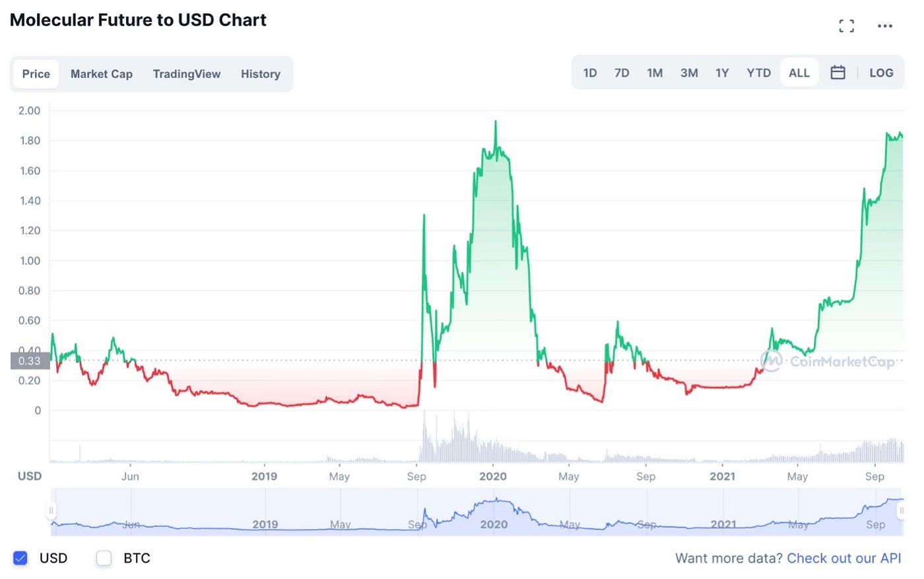The image size is (924, 579).
Task: Switch to the Market Cap tab
Action: (101, 74)
